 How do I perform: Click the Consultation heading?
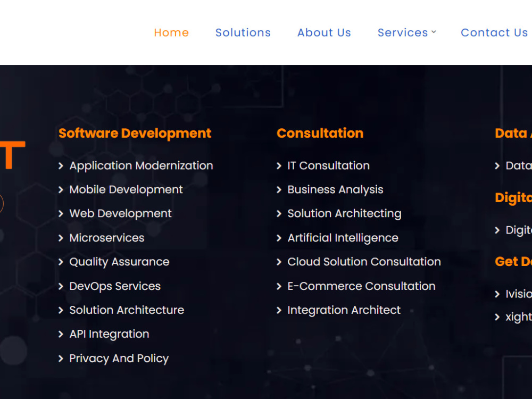pos(320,133)
